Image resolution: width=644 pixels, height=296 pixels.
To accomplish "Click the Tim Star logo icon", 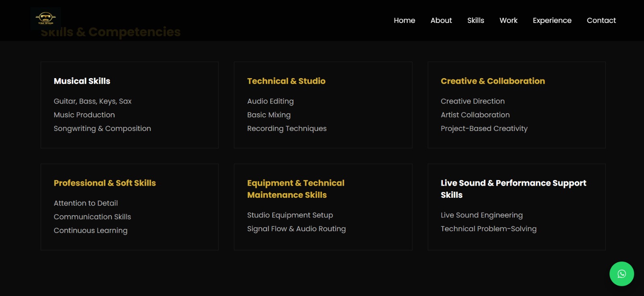I will click(45, 19).
